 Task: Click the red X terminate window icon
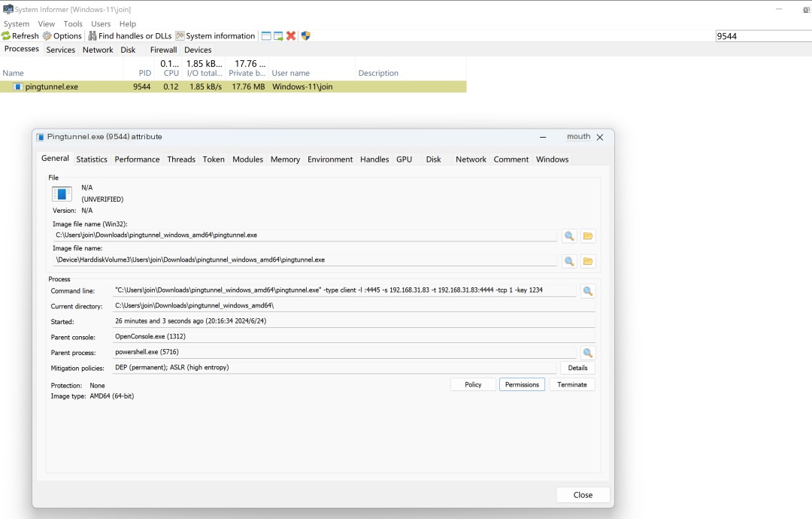tap(291, 36)
